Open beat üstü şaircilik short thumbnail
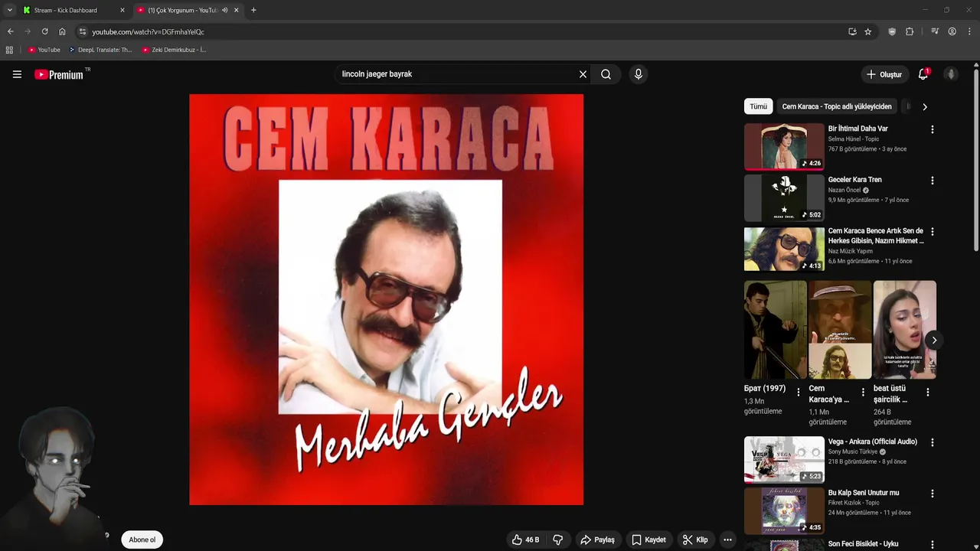 [905, 330]
